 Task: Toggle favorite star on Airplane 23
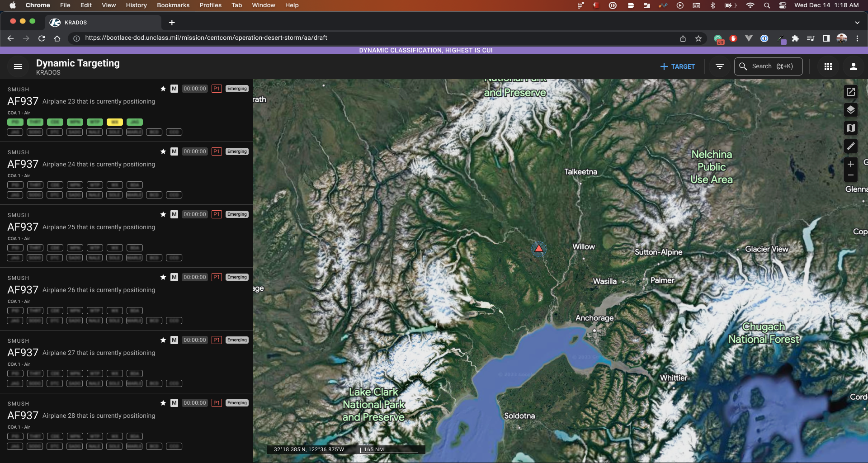coord(163,89)
